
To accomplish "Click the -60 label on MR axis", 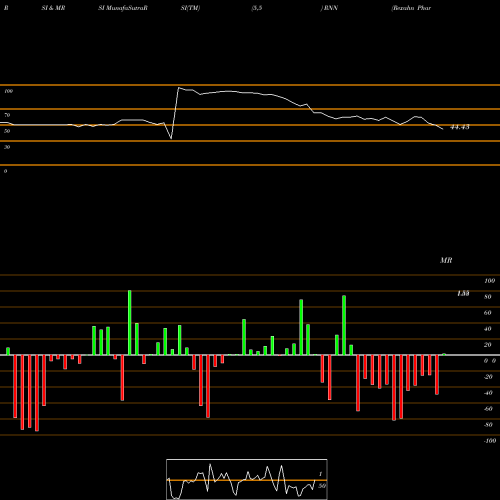I will tap(488, 409).
